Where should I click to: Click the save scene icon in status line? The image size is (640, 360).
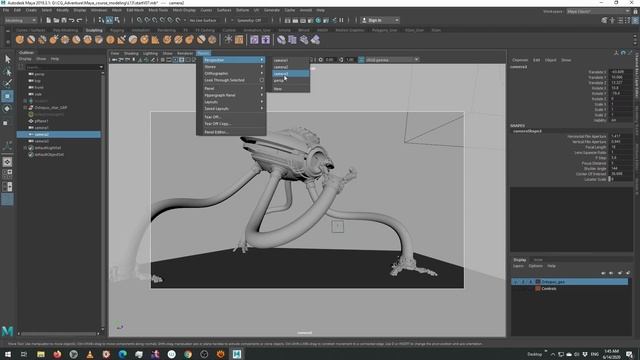[64, 20]
